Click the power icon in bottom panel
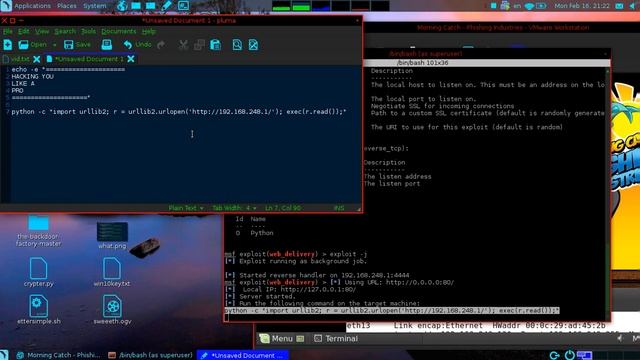 569,355
